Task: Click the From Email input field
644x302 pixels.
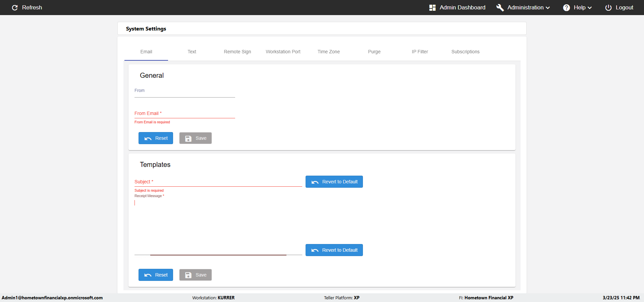Action: pos(185,113)
